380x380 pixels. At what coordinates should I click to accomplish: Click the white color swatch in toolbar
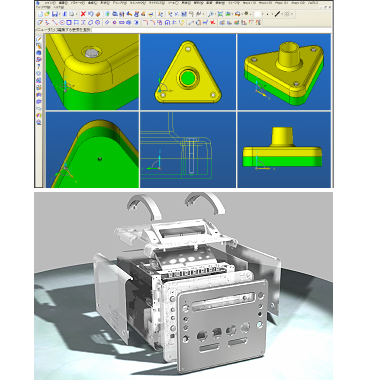pos(257,14)
